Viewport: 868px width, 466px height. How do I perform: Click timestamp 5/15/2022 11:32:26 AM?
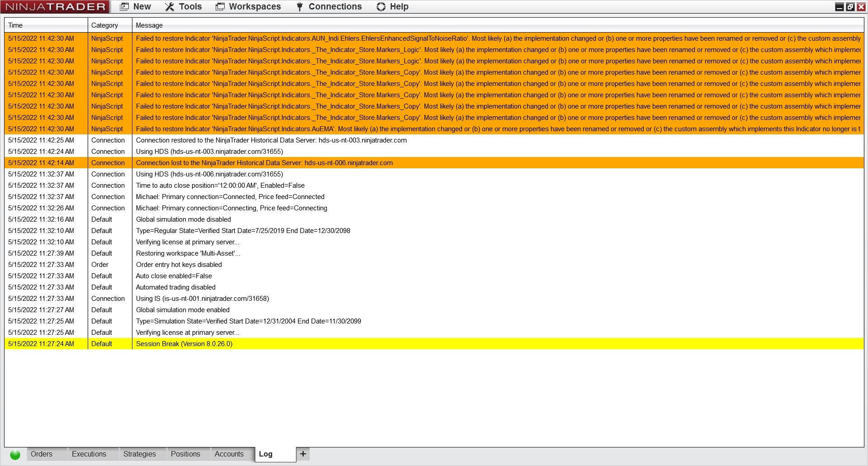[x=41, y=208]
